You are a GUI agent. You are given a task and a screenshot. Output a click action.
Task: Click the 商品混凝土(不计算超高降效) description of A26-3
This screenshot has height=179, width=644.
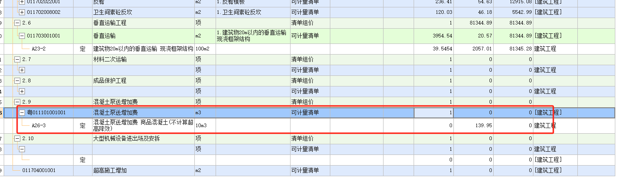pyautogui.click(x=143, y=125)
